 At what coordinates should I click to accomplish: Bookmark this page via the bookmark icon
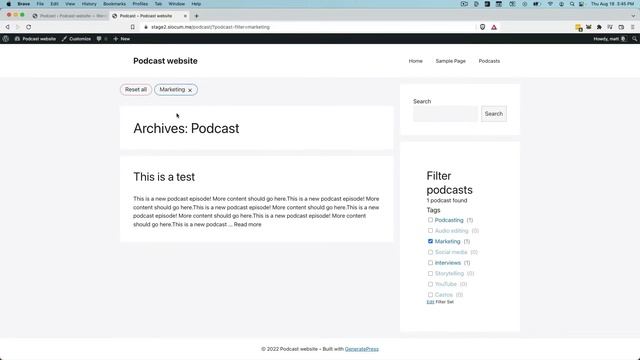pos(133,27)
